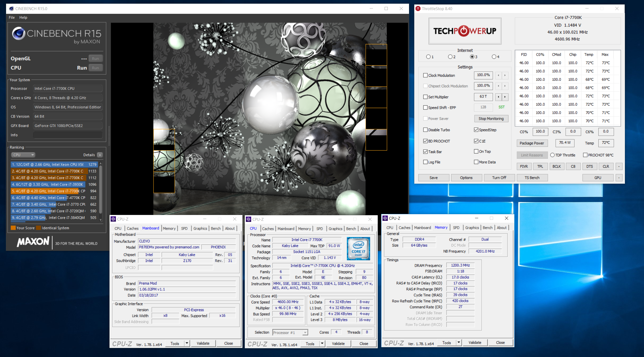644x357 pixels.
Task: Uncheck the BD PROCHOT checkbox
Action: [x=425, y=141]
